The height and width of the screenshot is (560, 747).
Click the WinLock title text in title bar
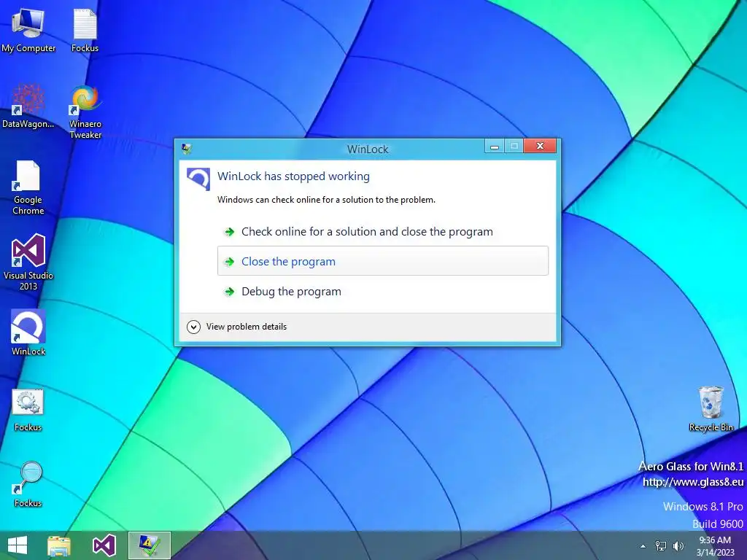368,149
